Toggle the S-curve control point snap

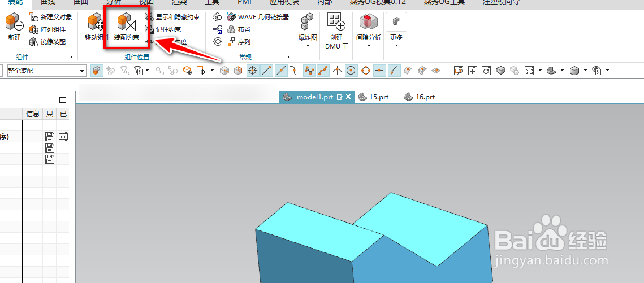295,71
